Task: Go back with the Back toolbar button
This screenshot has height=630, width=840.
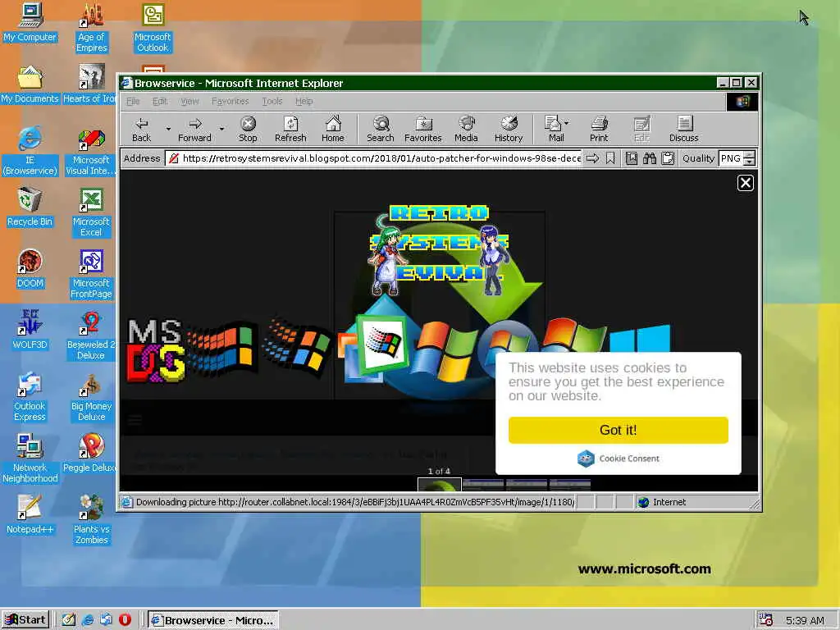Action: [x=141, y=129]
